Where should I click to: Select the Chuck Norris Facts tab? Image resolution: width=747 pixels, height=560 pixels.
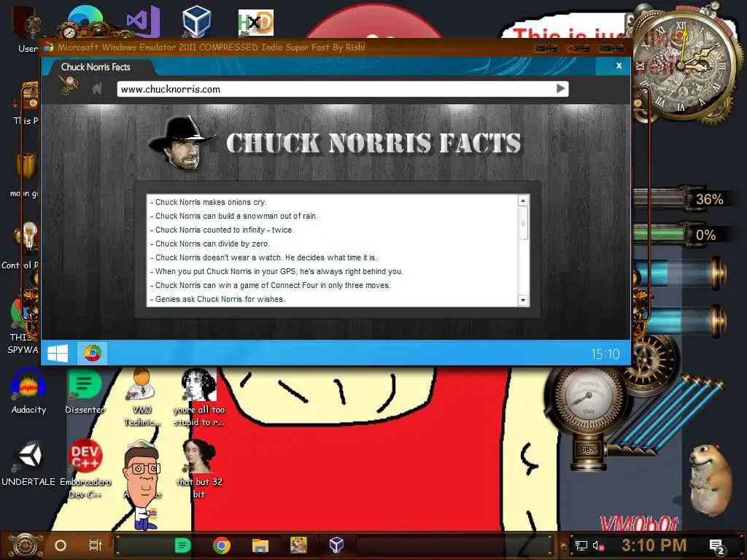click(96, 67)
